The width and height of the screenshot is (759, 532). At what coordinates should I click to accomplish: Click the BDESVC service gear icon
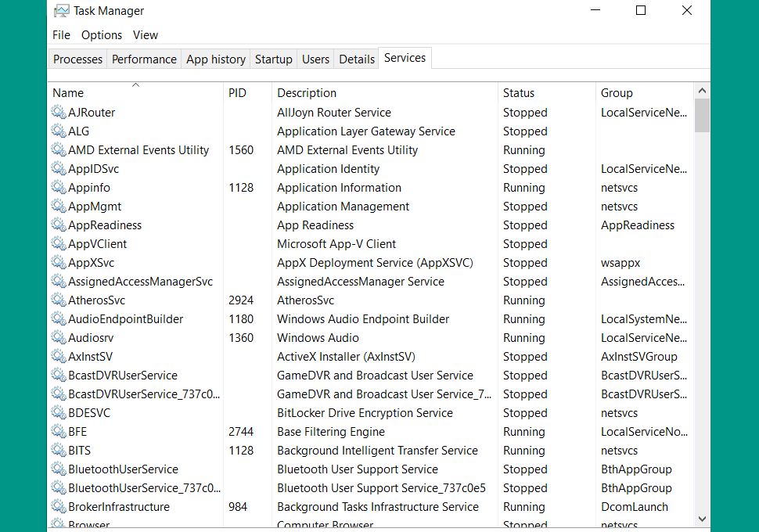pyautogui.click(x=59, y=413)
